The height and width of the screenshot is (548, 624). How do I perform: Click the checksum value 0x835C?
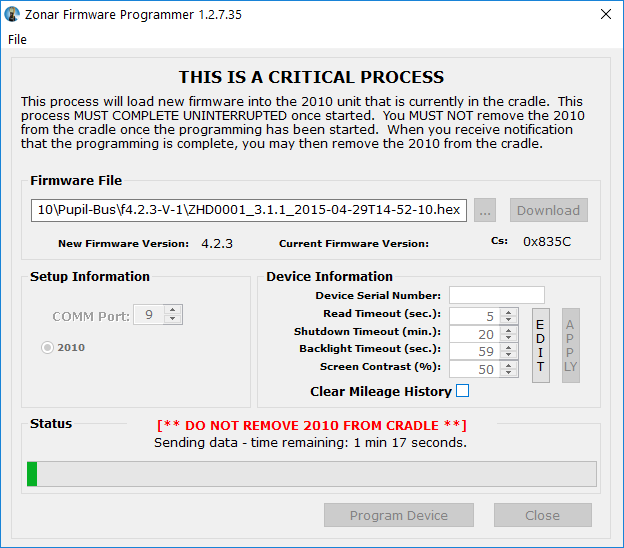click(x=547, y=242)
